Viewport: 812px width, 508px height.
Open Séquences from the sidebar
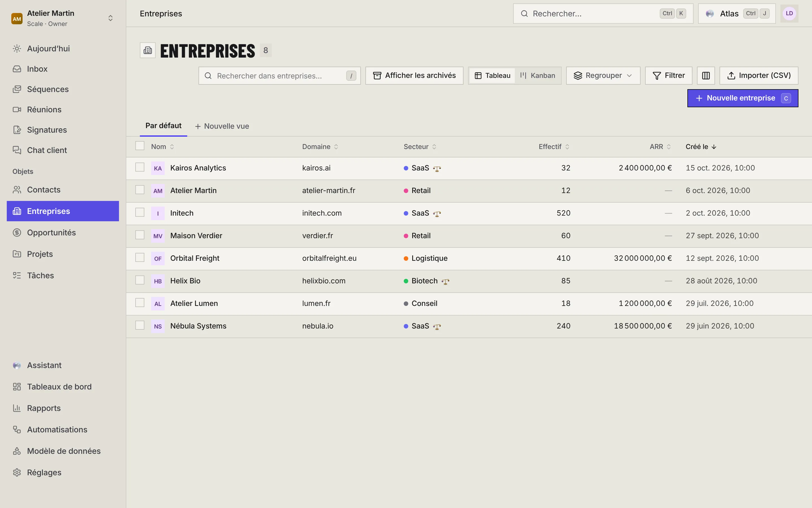pos(63,89)
